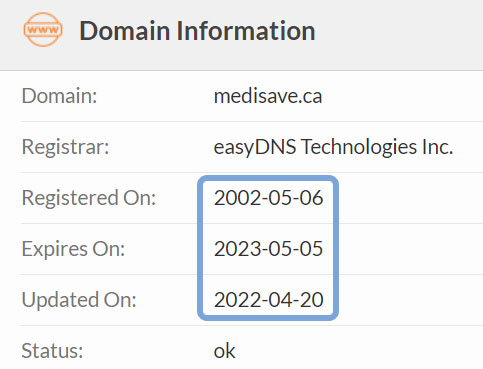Click the Registrar: label
This screenshot has width=483, height=369.
[x=65, y=147]
